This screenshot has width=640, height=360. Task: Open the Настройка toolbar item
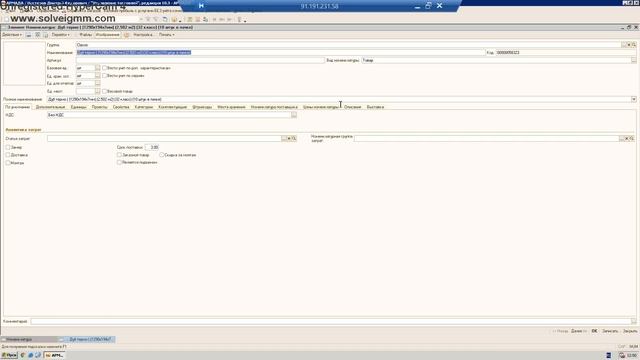point(143,35)
